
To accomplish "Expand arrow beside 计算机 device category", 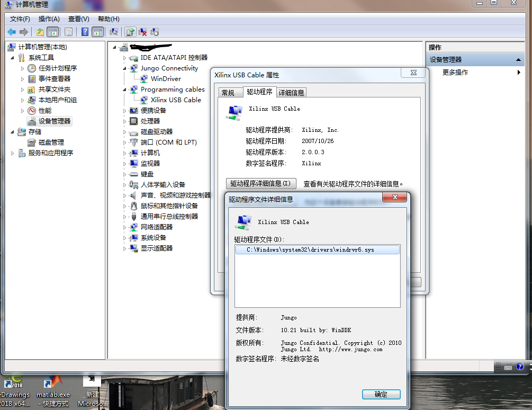I will tap(124, 153).
